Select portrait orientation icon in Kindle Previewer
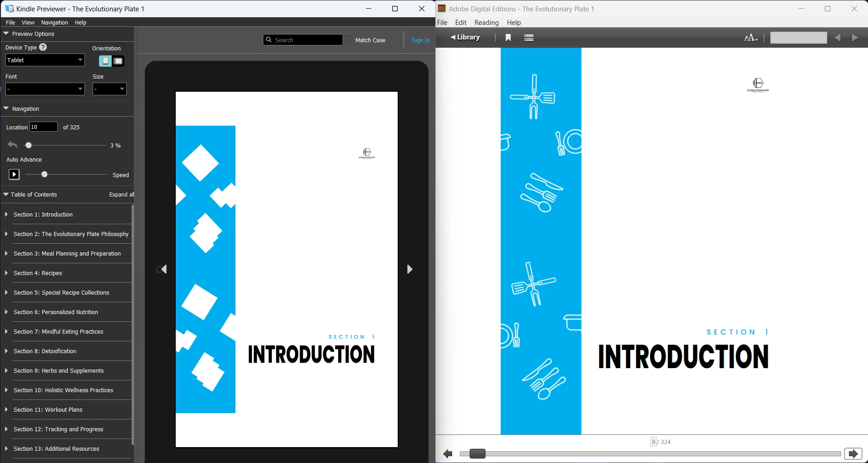 coord(105,61)
